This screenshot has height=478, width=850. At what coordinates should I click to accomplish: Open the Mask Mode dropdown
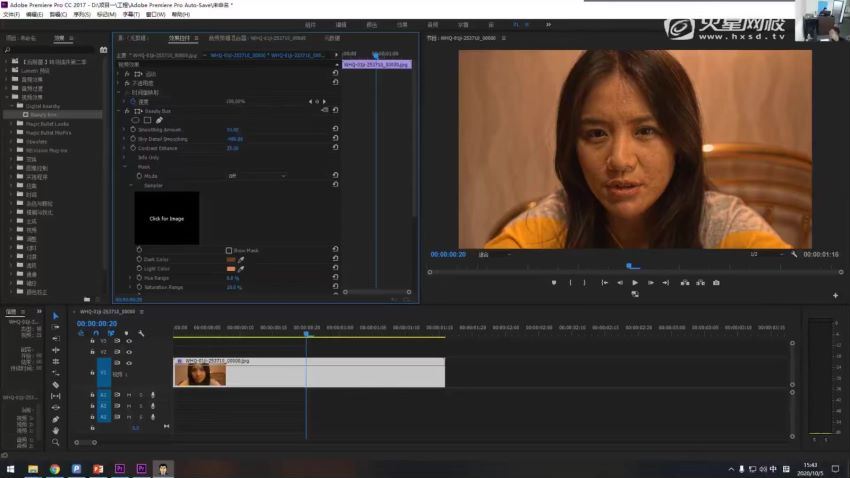[256, 176]
